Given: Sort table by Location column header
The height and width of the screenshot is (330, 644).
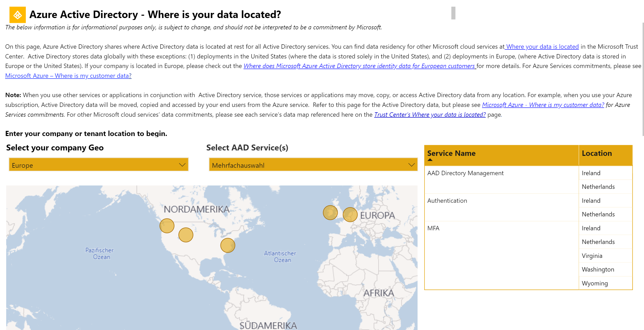Looking at the screenshot, I should pos(597,154).
